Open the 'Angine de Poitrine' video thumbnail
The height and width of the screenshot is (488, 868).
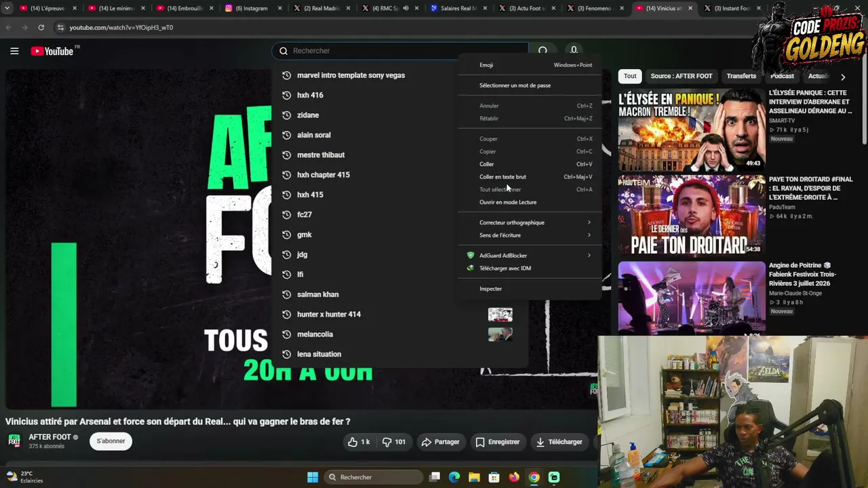[x=691, y=298]
